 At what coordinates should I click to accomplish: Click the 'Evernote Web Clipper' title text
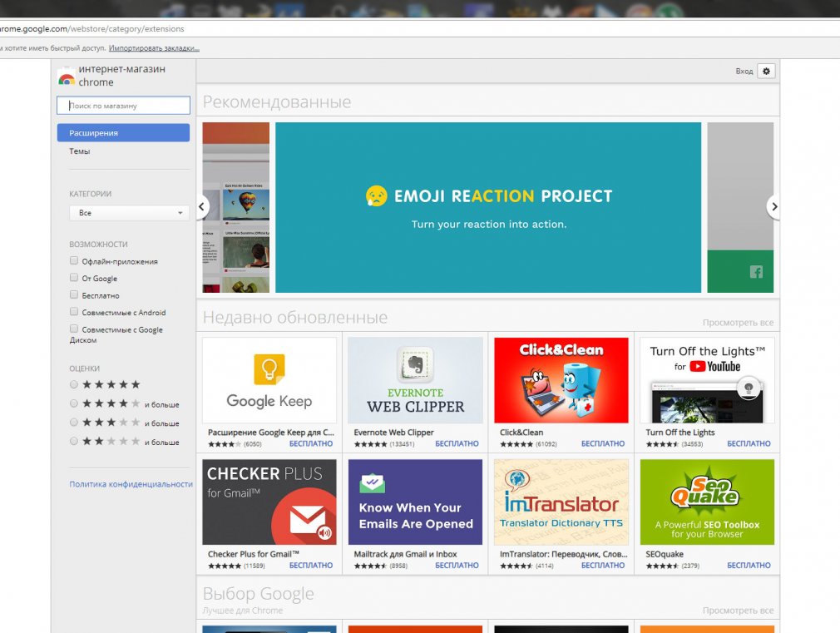click(x=393, y=433)
